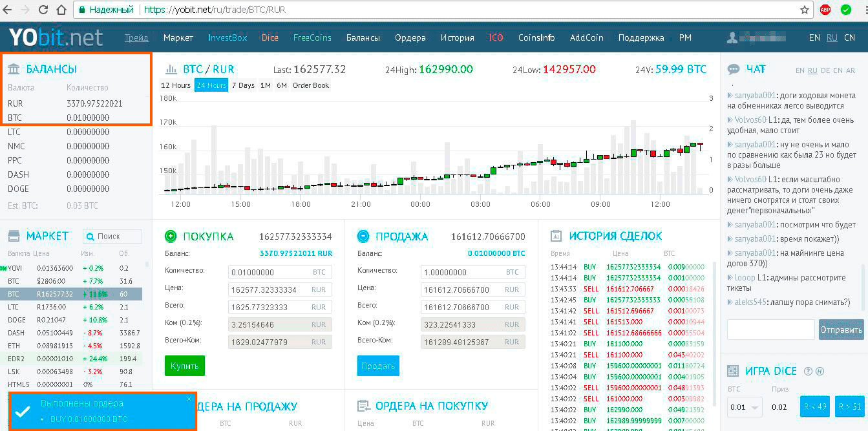Reload the page using the browser refresh icon
This screenshot has height=431, width=868.
[x=43, y=10]
